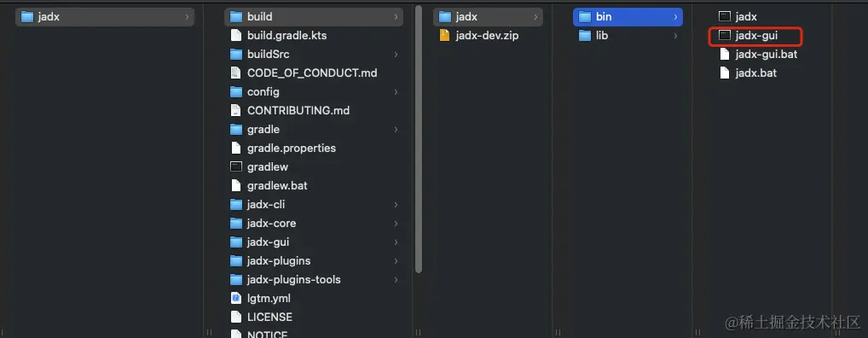868x338 pixels.
Task: Expand the buildSrc folder chevron
Action: click(396, 55)
